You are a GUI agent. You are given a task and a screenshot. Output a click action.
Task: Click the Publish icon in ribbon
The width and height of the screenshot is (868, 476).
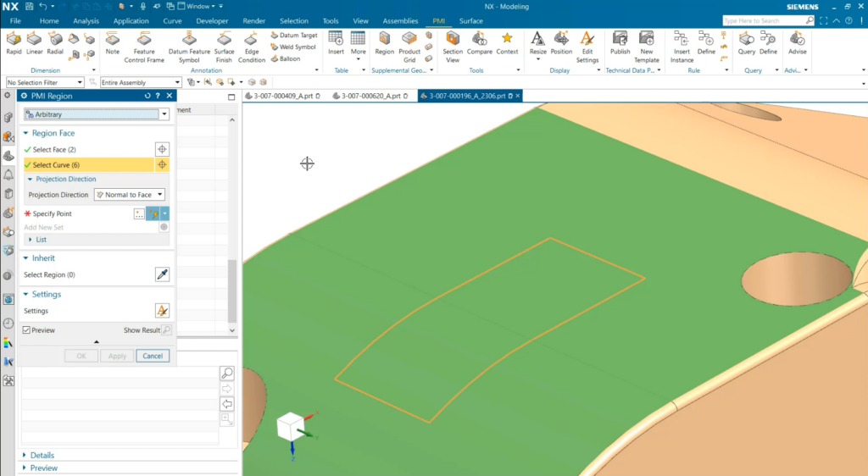point(620,44)
